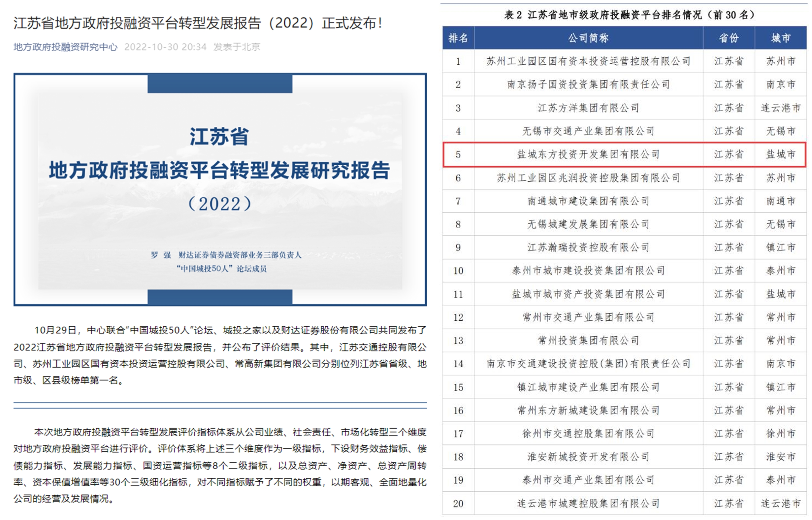
Task: Open the report cover image
Action: [x=220, y=189]
